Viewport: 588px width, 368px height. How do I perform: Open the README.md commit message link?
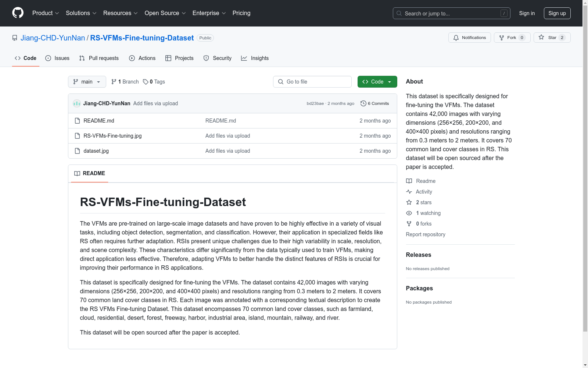coord(220,121)
